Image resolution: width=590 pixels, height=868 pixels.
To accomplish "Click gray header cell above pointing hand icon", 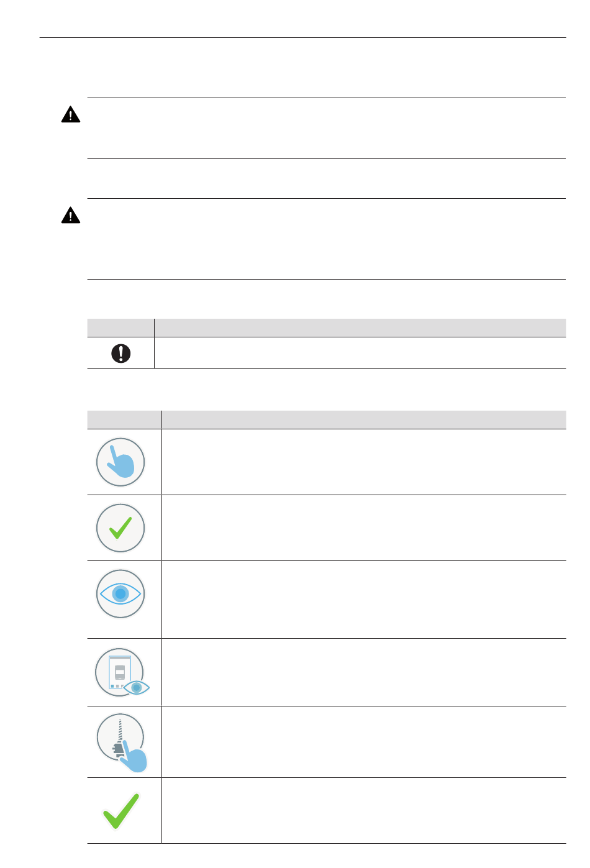I will click(x=124, y=419).
